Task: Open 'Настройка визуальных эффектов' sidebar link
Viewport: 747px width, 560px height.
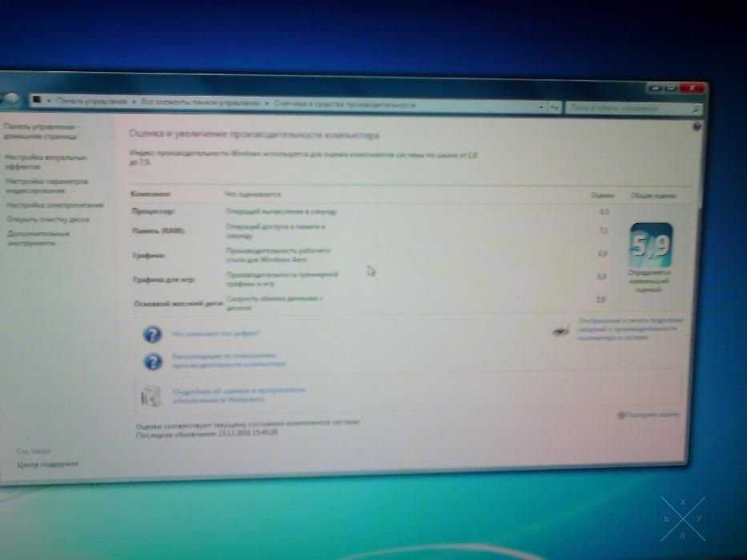Action: (46, 162)
